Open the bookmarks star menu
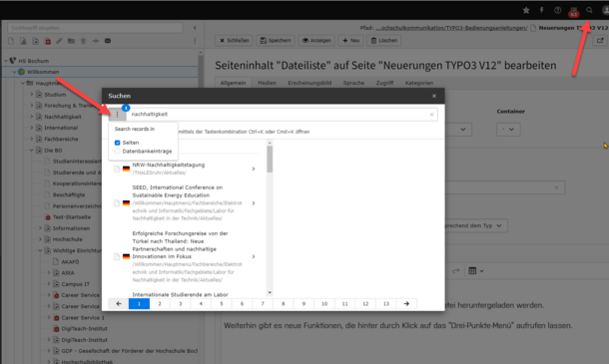The image size is (609, 364). [x=526, y=11]
